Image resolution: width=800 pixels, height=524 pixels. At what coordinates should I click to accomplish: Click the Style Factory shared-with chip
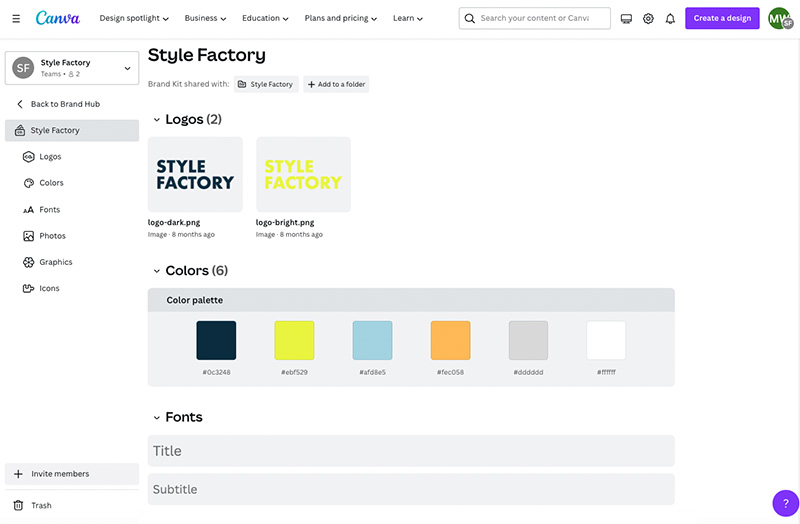266,84
